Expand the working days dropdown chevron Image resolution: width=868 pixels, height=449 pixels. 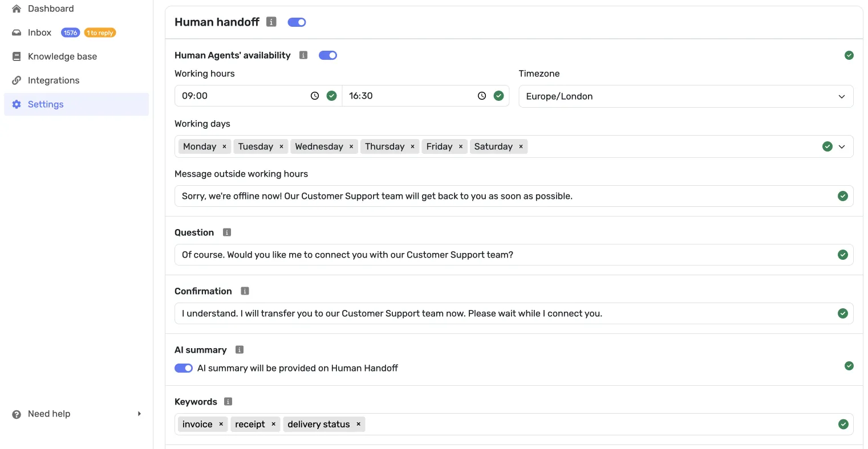point(842,146)
